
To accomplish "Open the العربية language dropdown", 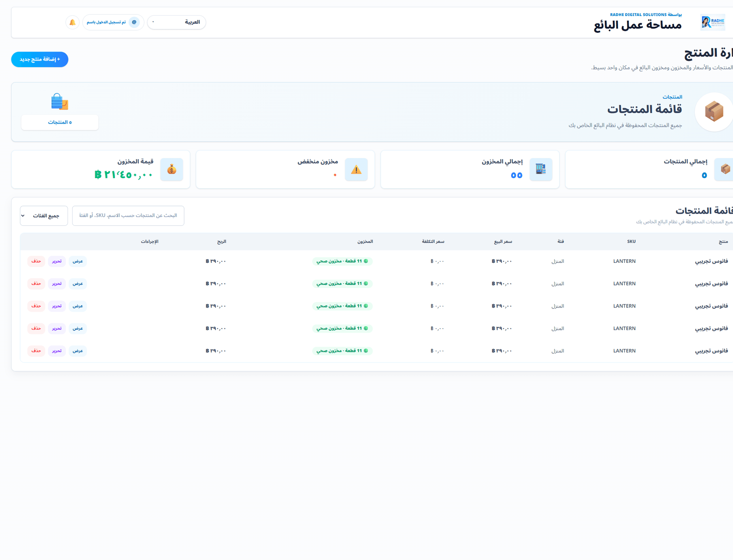I will [176, 23].
